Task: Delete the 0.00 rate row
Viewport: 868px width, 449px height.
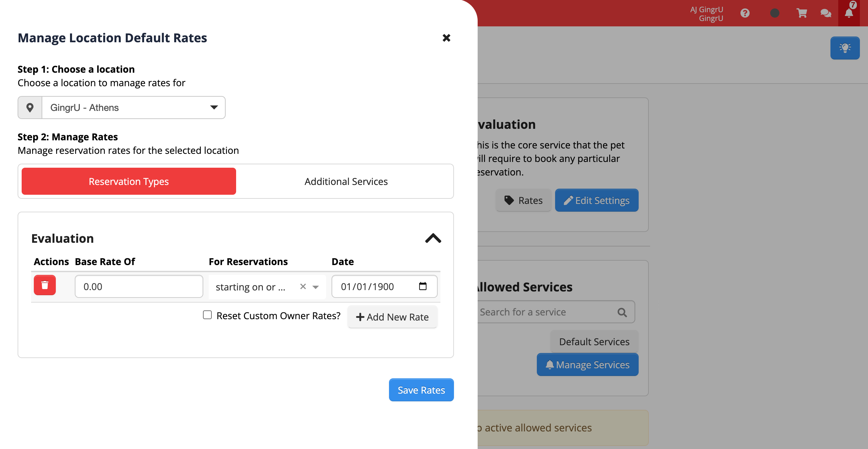Action: [45, 285]
